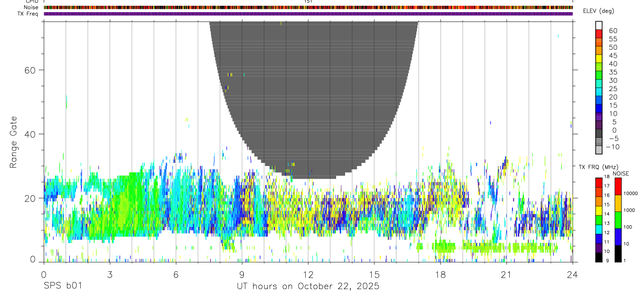The width and height of the screenshot is (644, 297).
Task: Select the orange segment of NOISE color bar
Action: (618, 203)
